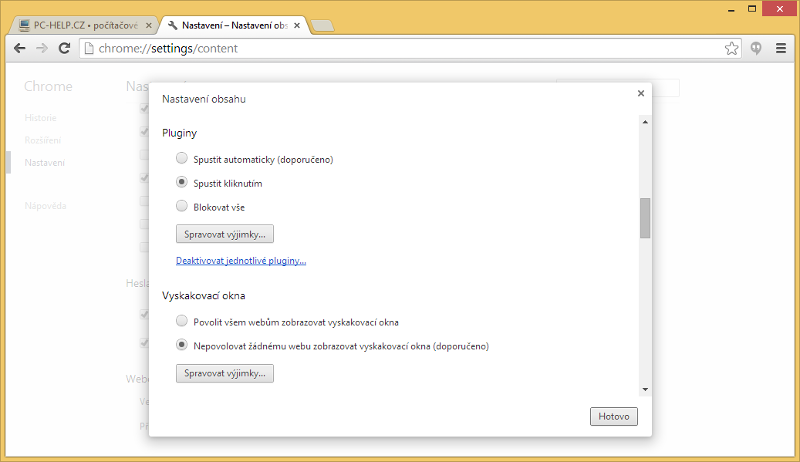
Task: Click the extension icon beside the star
Action: 757,48
